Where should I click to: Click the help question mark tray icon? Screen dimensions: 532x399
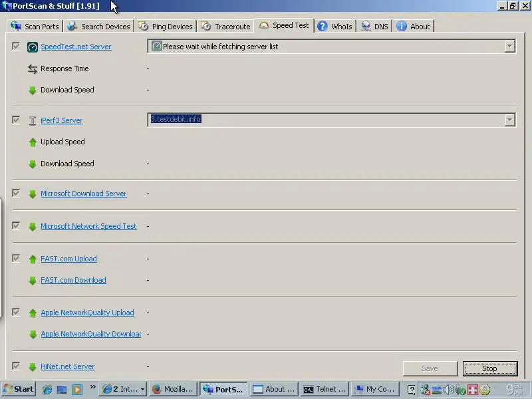tap(411, 390)
